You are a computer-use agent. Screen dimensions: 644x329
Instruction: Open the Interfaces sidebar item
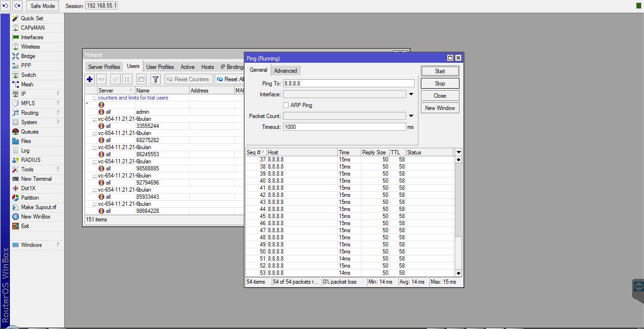(32, 37)
